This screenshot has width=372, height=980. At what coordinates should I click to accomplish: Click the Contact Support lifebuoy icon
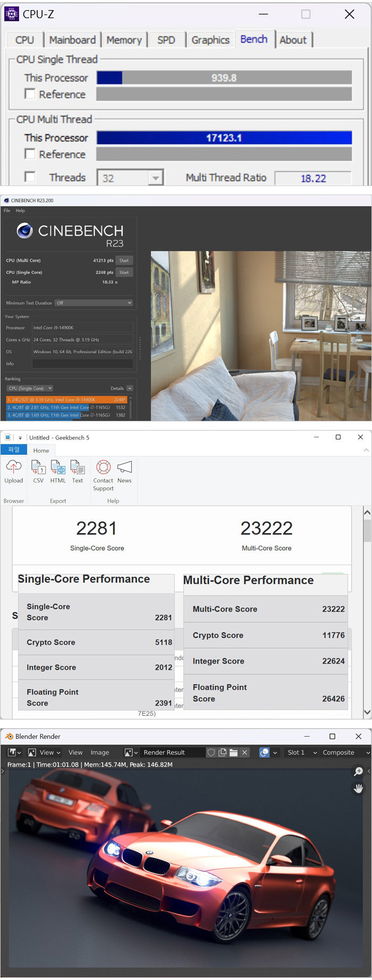click(103, 468)
